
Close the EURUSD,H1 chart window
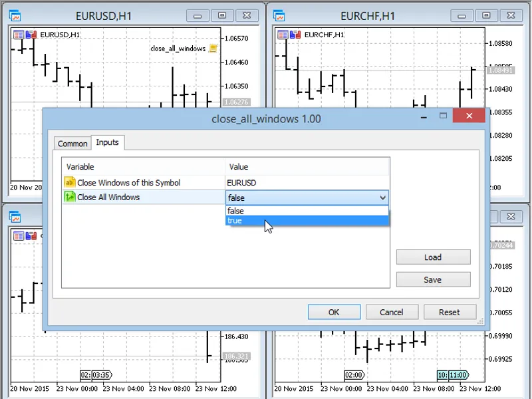(247, 15)
